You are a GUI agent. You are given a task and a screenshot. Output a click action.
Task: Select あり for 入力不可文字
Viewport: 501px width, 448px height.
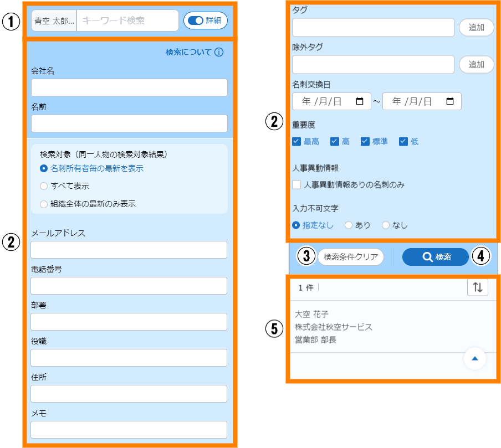coord(349,225)
